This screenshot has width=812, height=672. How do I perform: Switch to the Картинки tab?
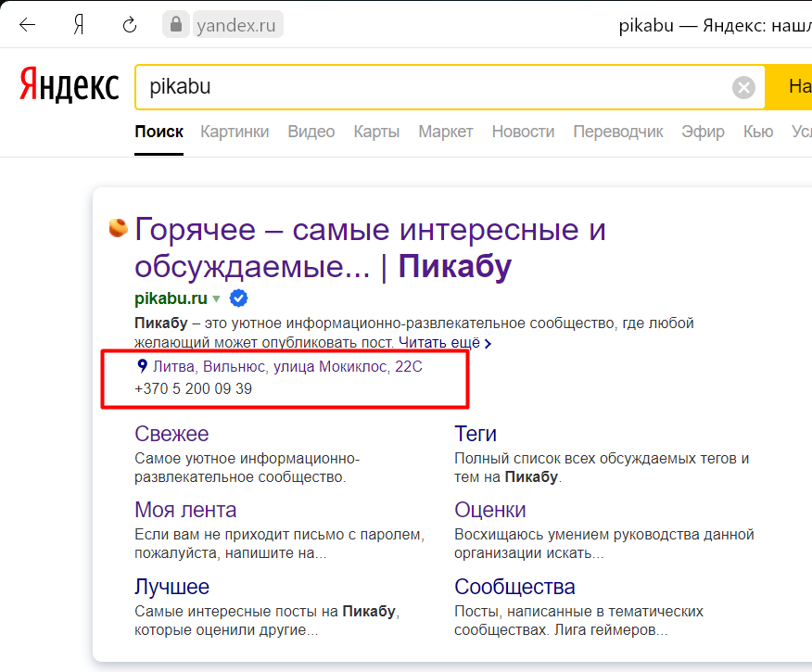[235, 132]
